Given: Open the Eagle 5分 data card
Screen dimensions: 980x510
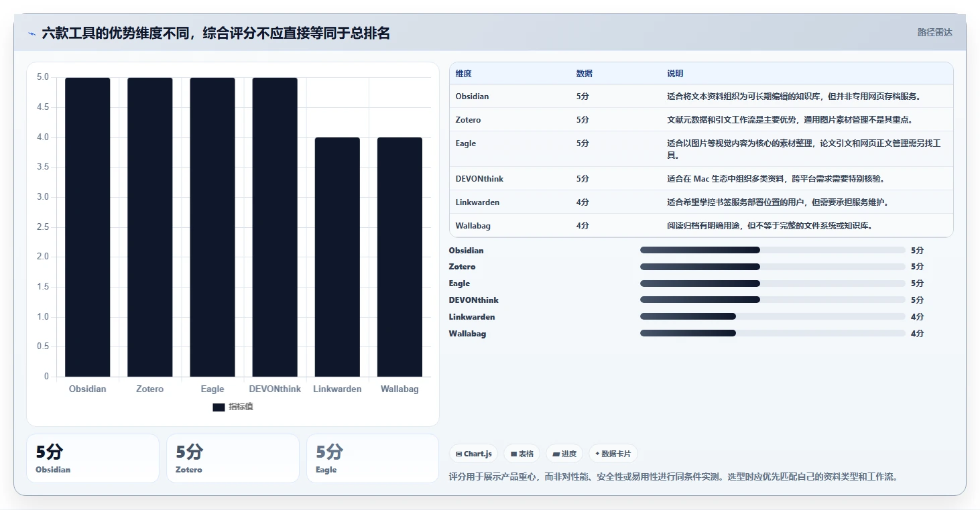Looking at the screenshot, I should click(373, 458).
